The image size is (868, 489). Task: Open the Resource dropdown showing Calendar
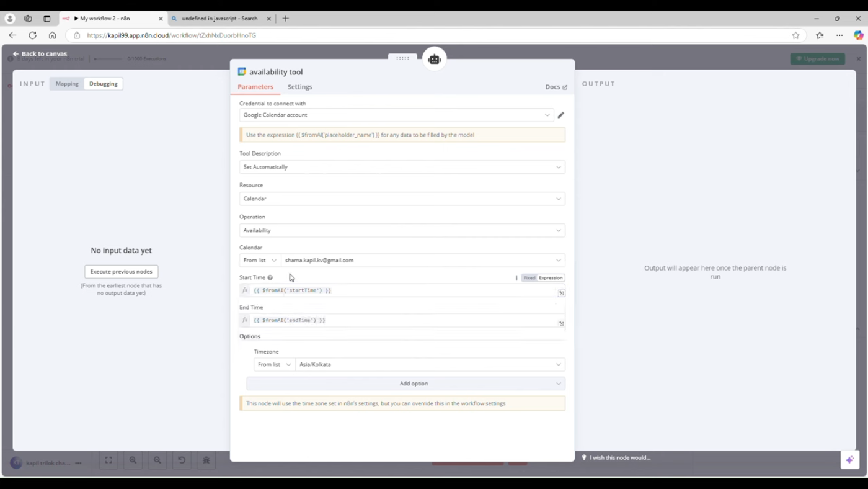[x=402, y=199]
